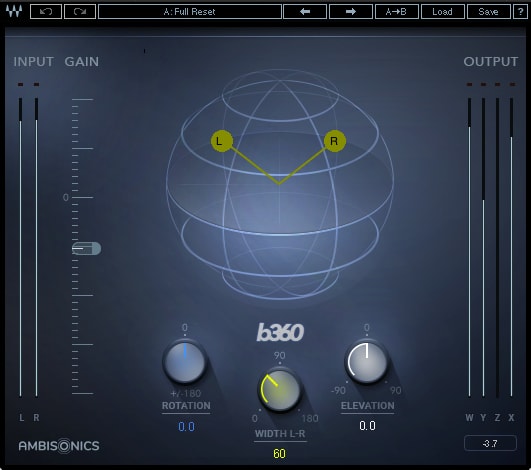Open the A: Full Reset preset menu

(190, 12)
